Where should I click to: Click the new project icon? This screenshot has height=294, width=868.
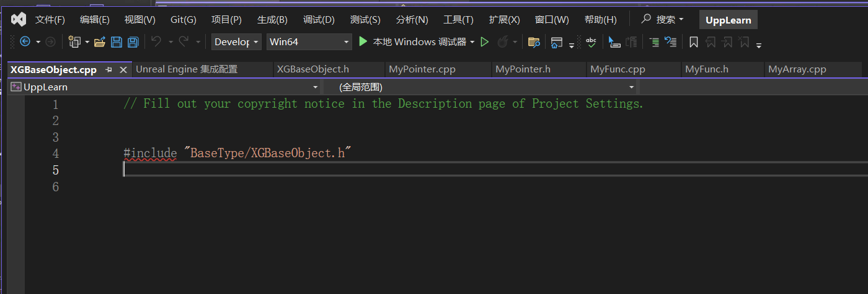click(74, 42)
